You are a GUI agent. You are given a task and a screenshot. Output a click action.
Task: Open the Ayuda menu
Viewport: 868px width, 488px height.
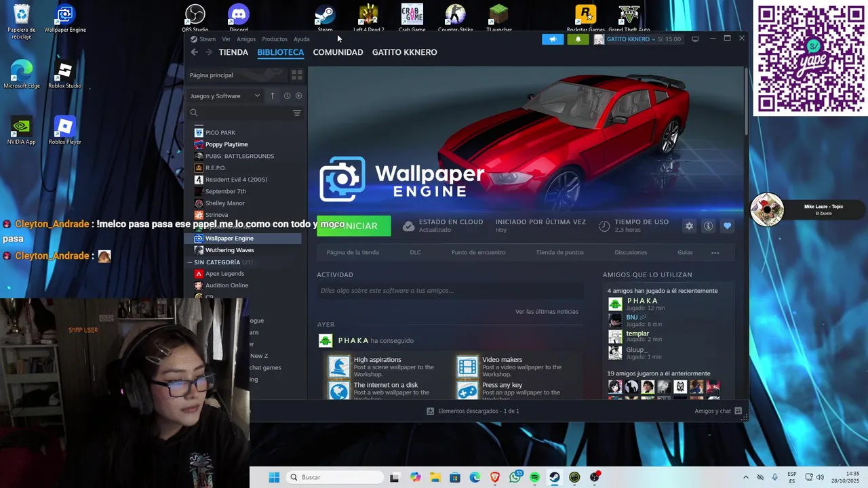(x=302, y=39)
